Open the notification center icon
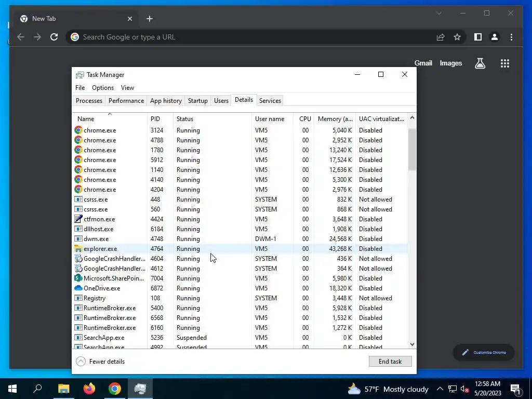Screen dimensions: 532x399 515,389
